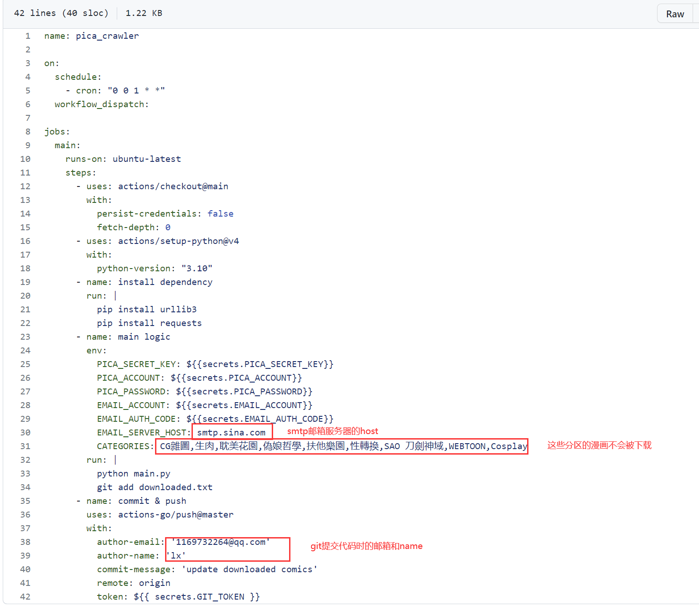Click 'fetch-depth: 0' line
The image size is (699, 616).
(x=134, y=228)
